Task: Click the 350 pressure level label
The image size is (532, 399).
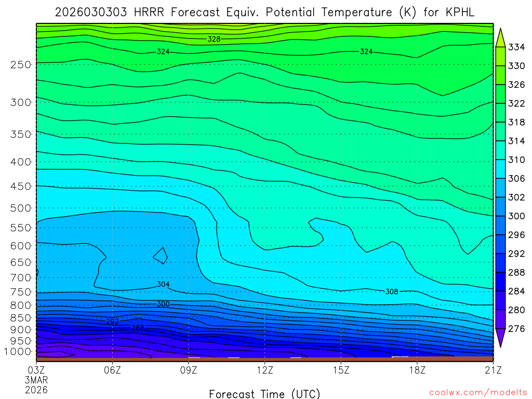Action: click(21, 134)
